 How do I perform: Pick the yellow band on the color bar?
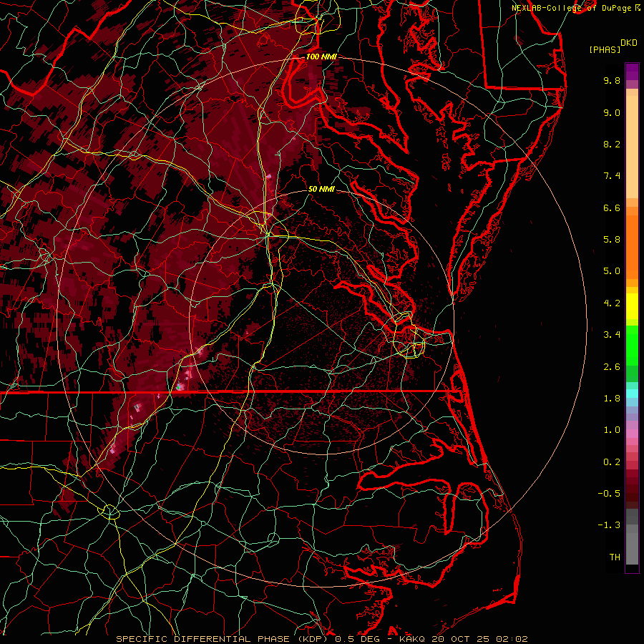pos(632,306)
